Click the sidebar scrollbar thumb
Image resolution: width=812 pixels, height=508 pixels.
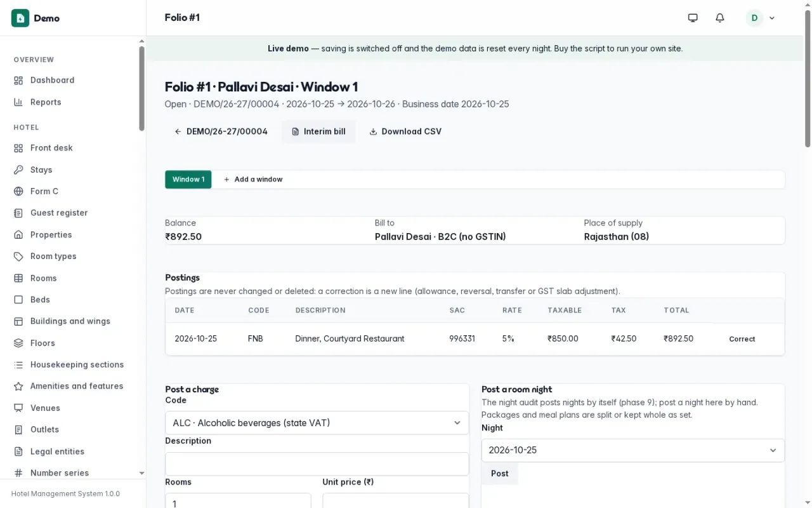[141, 88]
